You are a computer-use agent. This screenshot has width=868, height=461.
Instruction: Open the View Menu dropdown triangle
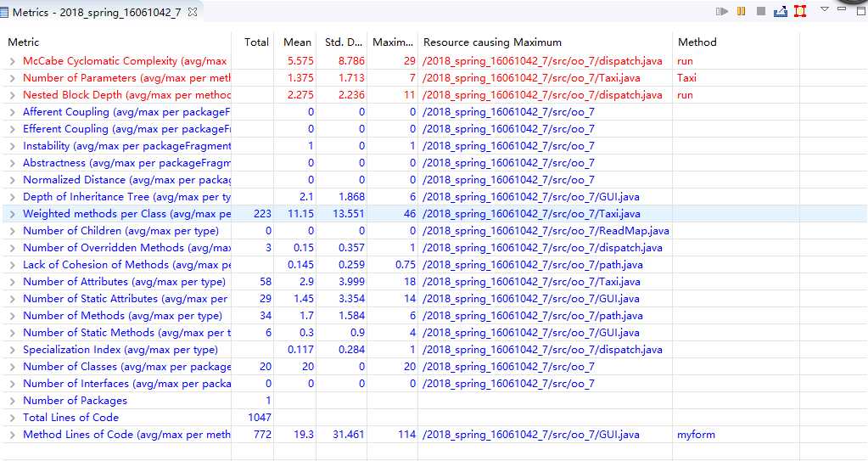click(x=824, y=8)
